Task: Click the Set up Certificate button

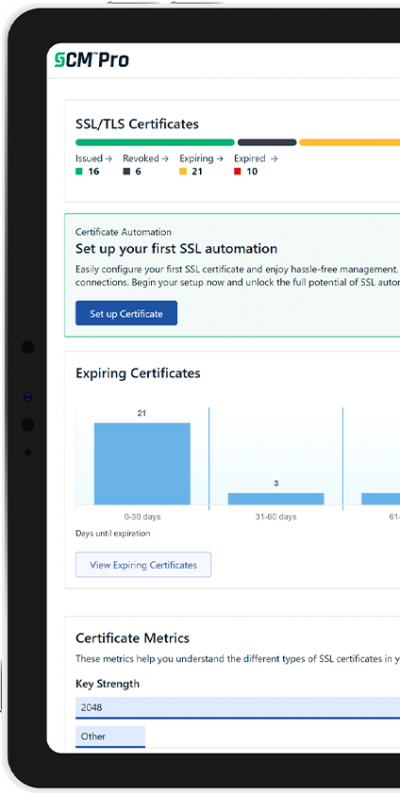Action: [127, 313]
